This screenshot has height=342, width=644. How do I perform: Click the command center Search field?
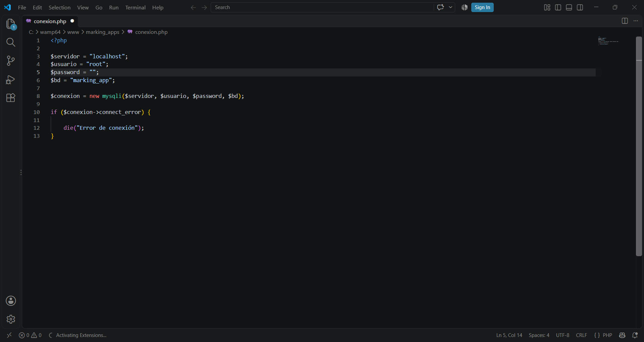click(x=322, y=7)
